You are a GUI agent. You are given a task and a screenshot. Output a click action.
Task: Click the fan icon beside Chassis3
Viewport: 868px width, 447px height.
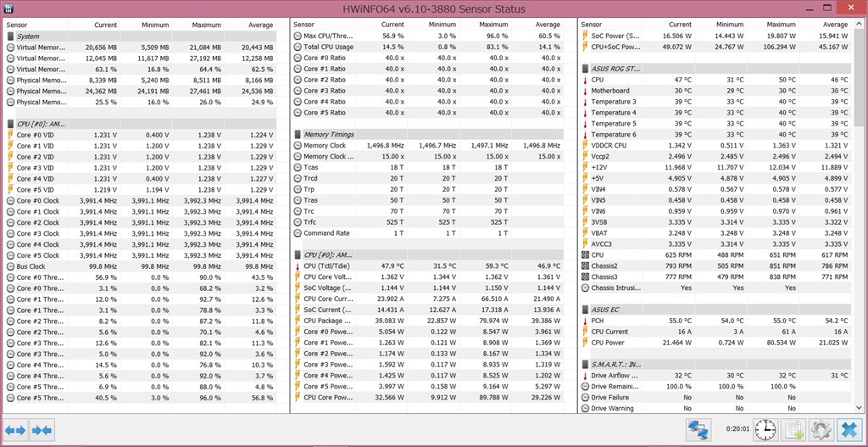tap(586, 277)
